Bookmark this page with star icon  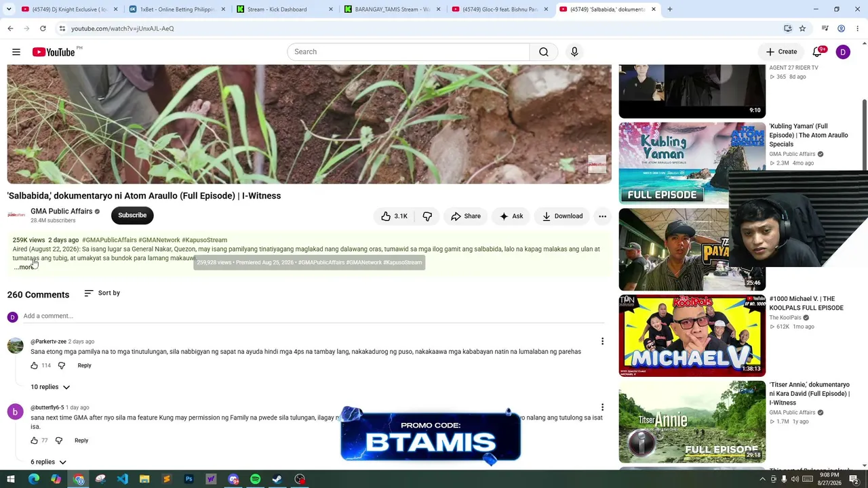pyautogui.click(x=802, y=28)
